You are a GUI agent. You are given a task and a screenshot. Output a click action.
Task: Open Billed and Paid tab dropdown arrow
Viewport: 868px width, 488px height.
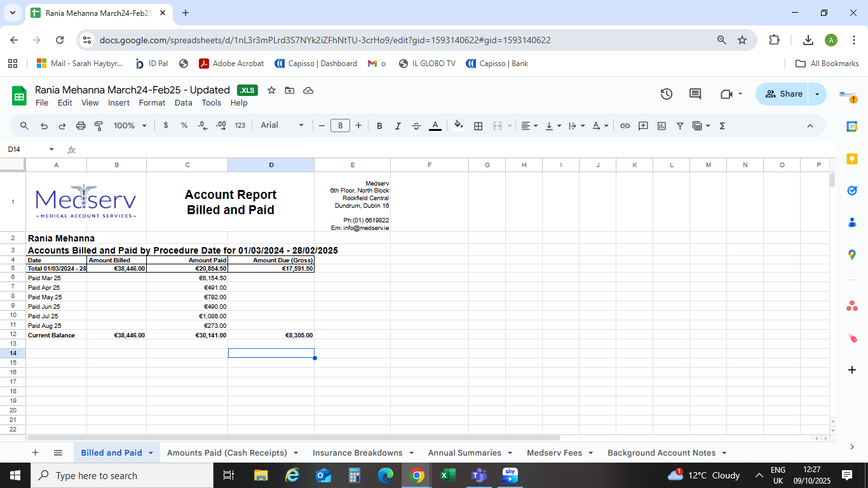[x=151, y=453]
